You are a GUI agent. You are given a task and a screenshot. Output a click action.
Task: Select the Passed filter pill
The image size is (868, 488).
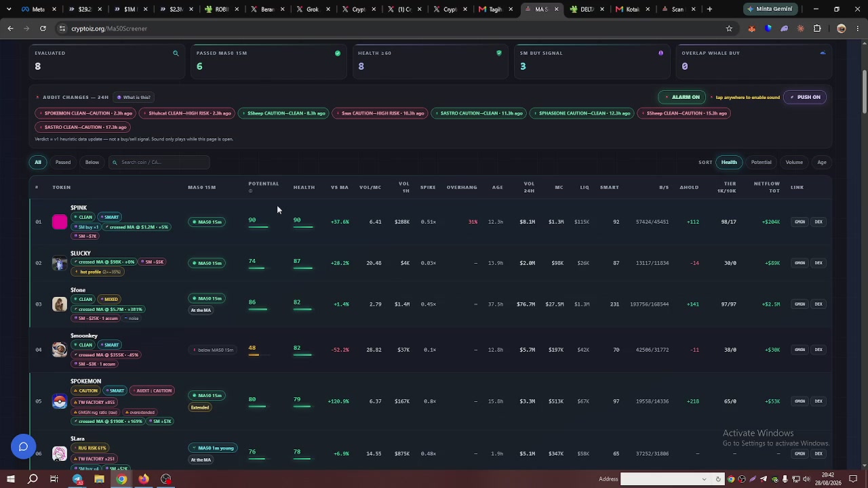pyautogui.click(x=63, y=162)
